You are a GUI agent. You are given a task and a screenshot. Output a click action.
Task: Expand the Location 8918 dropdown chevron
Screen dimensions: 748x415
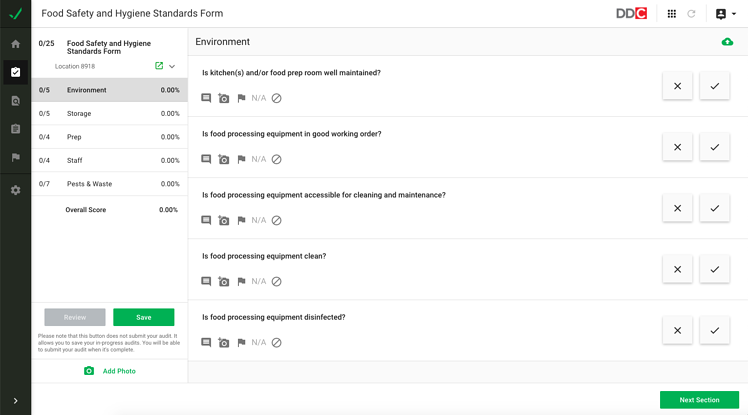click(x=172, y=67)
